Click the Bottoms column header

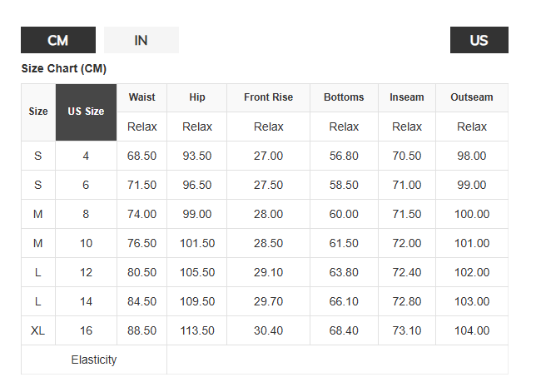tap(344, 97)
